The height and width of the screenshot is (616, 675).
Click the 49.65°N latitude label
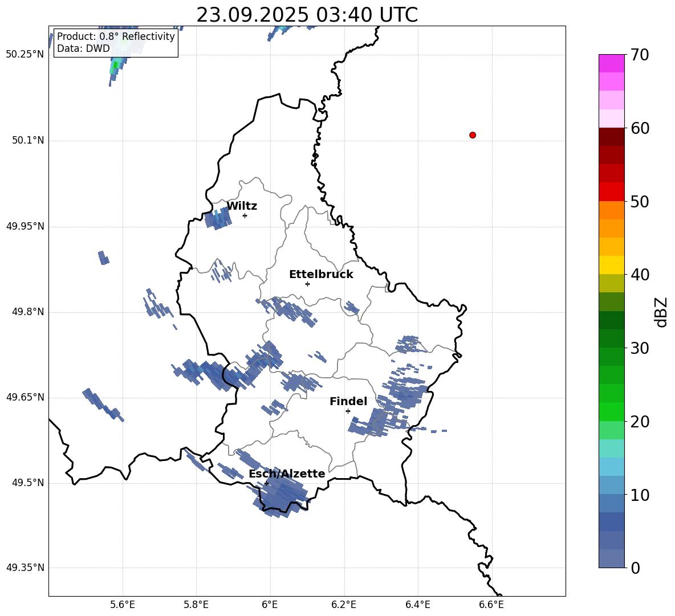pos(25,397)
